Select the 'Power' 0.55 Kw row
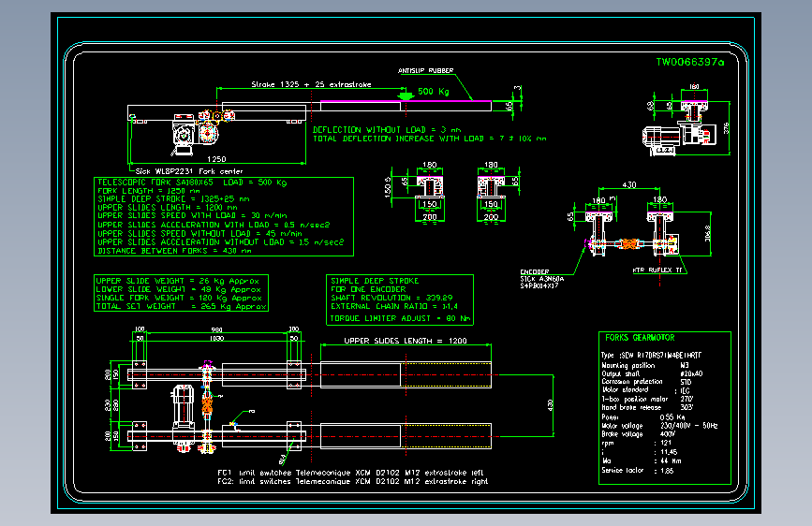812x526 pixels. tap(643, 417)
